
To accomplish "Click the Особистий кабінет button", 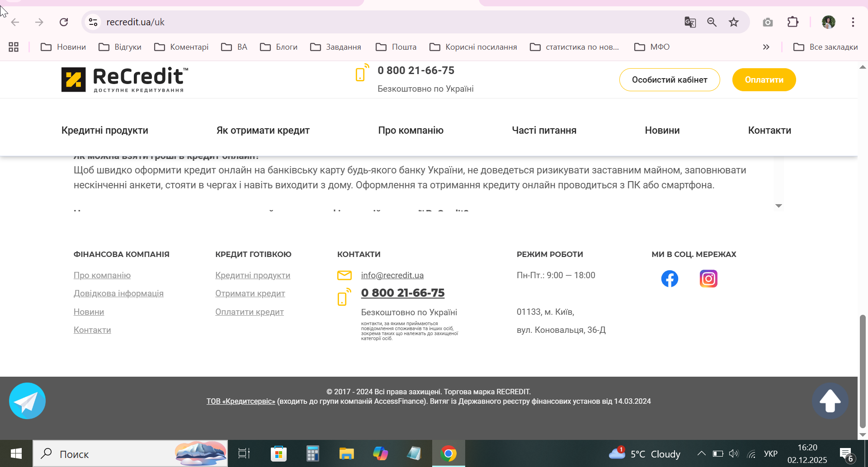I will [670, 79].
